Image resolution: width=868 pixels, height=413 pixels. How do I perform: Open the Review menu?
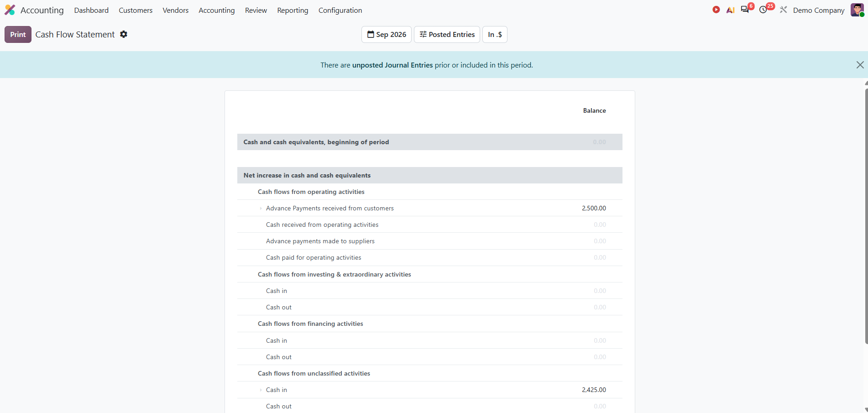pyautogui.click(x=256, y=10)
